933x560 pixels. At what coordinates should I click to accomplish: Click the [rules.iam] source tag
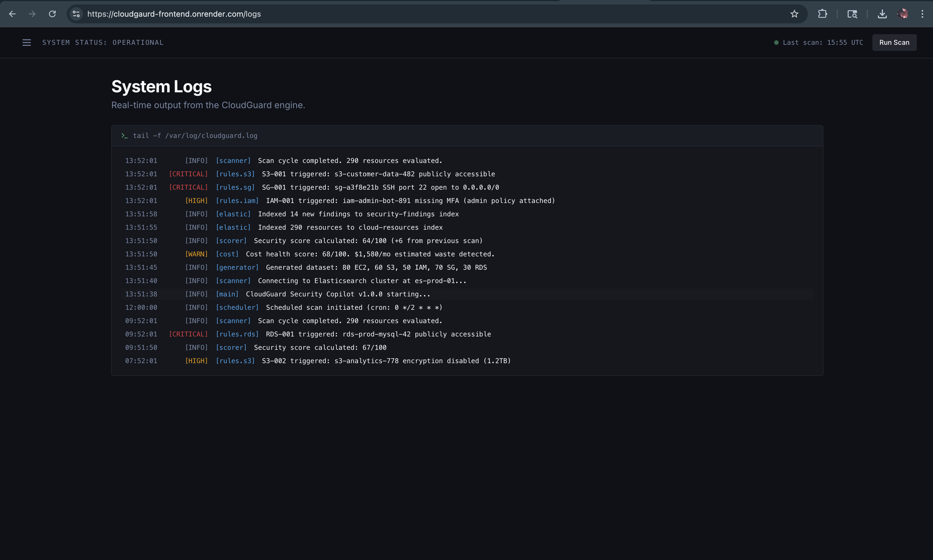click(237, 201)
